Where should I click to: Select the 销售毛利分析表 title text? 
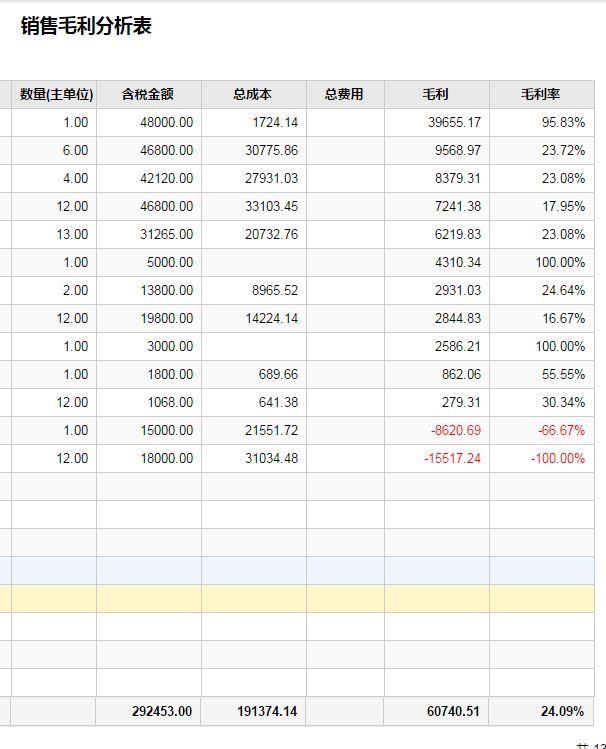[x=86, y=26]
